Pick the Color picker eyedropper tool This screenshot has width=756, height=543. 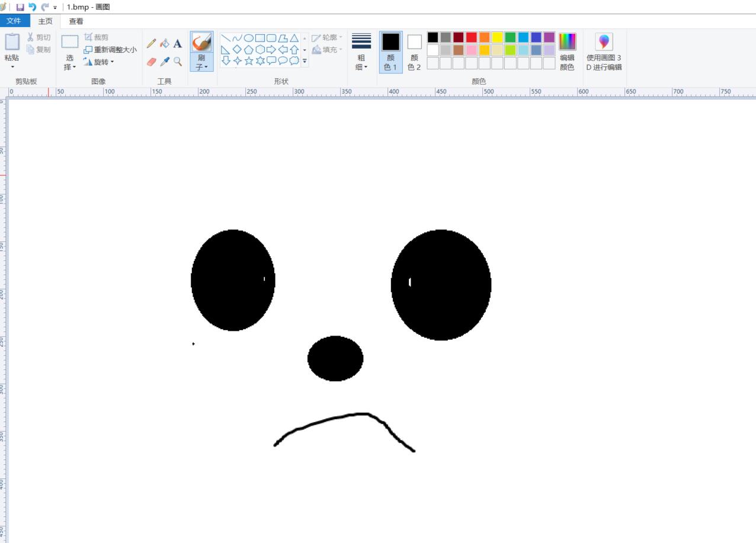[165, 62]
